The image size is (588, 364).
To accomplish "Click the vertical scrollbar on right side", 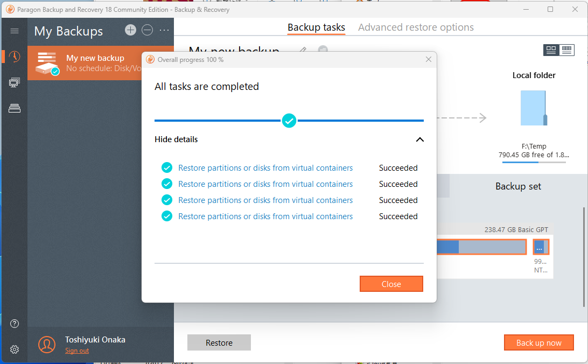I will tap(584, 257).
